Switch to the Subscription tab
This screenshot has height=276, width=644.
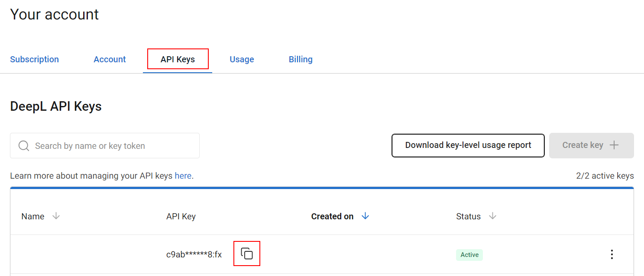point(34,59)
